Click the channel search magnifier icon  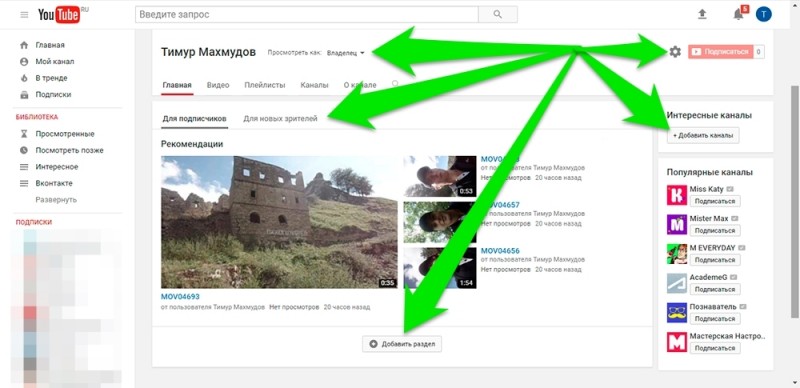pyautogui.click(x=395, y=83)
